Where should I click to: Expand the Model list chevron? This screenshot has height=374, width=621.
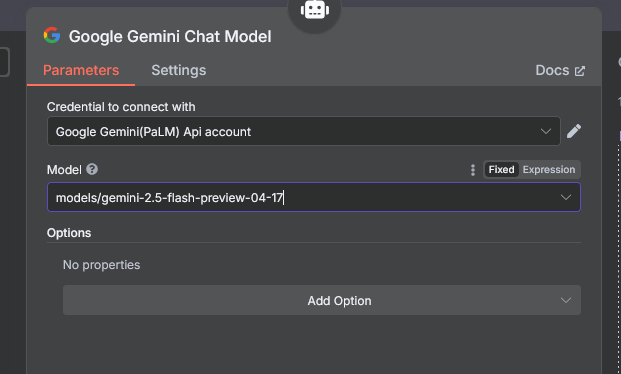566,197
